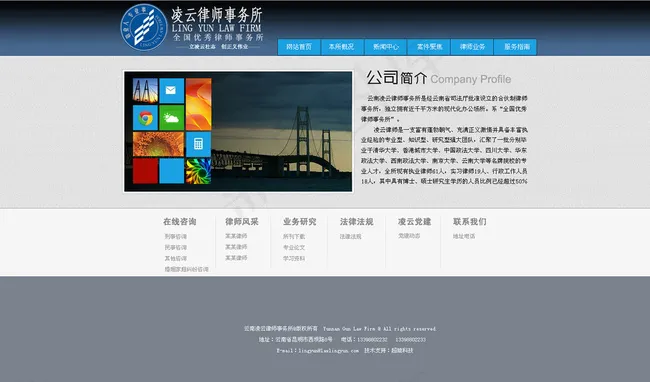The image size is (650, 382).
Task: Open the 其他咨询 link
Action: 175,259
